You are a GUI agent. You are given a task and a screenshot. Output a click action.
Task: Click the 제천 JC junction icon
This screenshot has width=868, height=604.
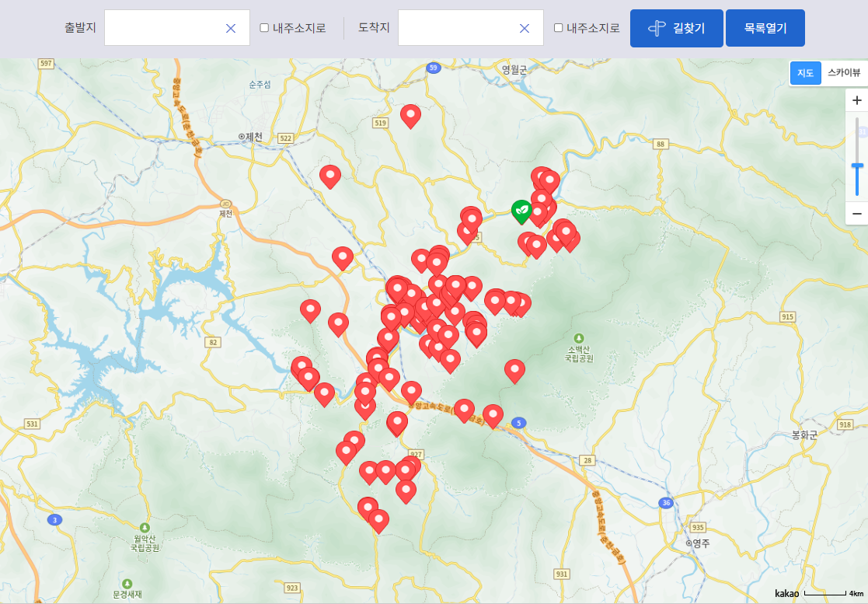click(x=225, y=203)
